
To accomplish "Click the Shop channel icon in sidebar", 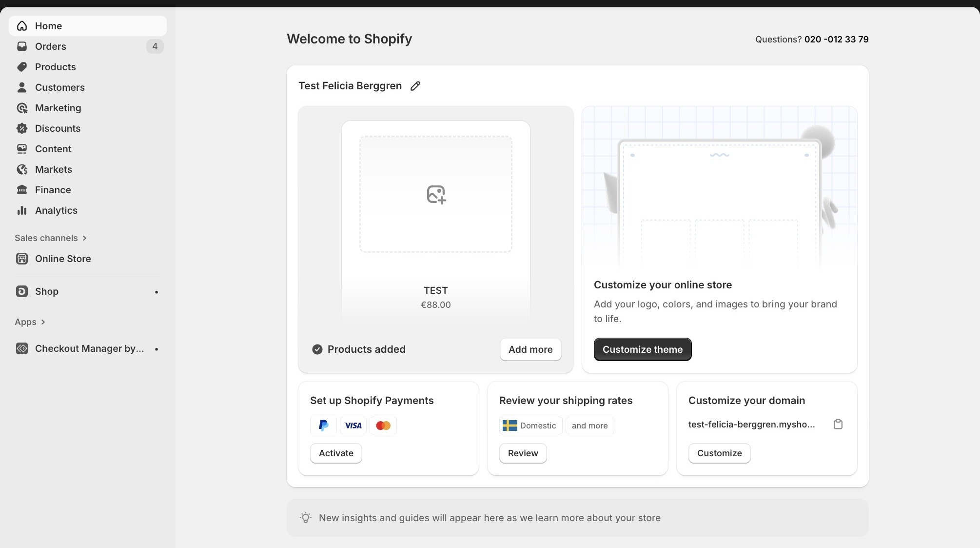I will 22,291.
